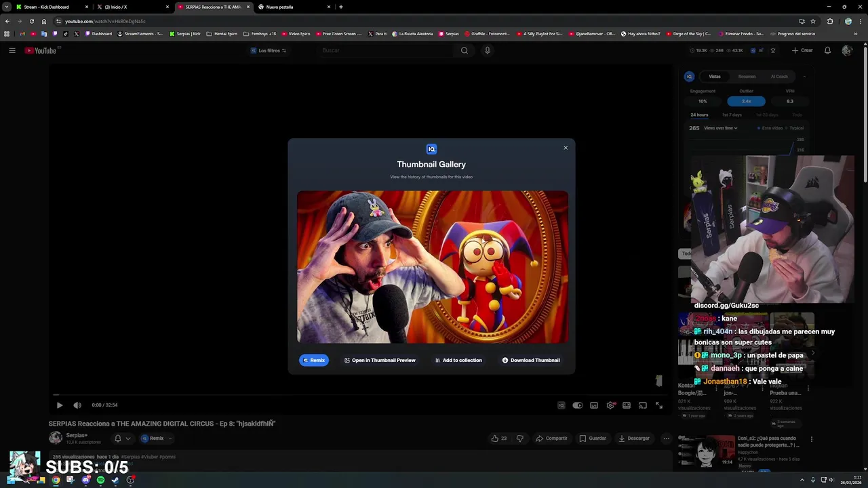
Task: Click the Pomni thumbnail image in gallery
Action: pyautogui.click(x=433, y=267)
